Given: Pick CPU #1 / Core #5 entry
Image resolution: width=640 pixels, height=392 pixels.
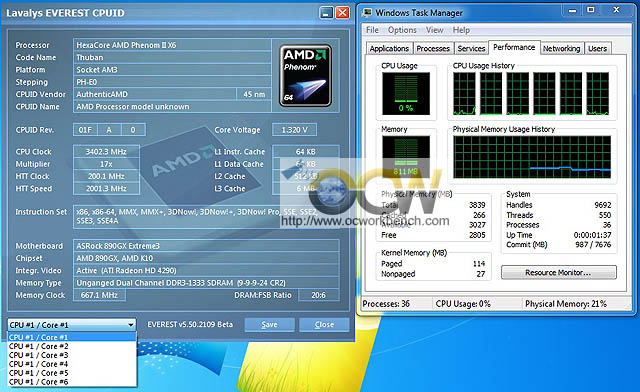Looking at the screenshot, I should click(72, 373).
